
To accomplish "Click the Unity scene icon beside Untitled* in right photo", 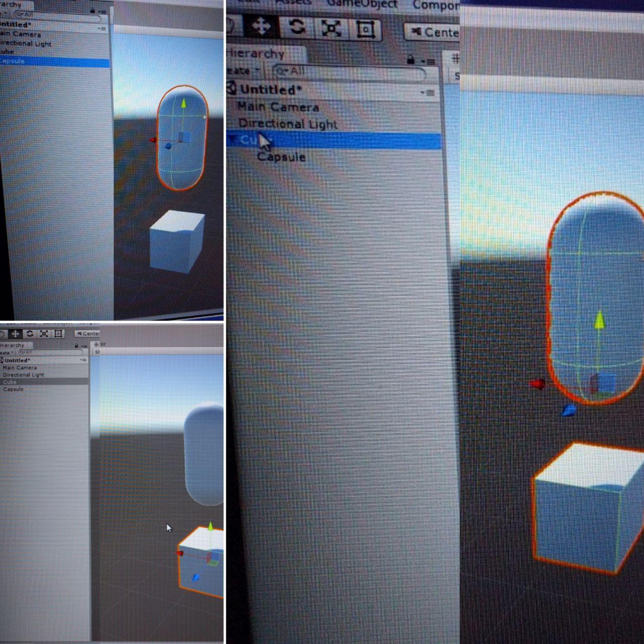I will click(231, 89).
